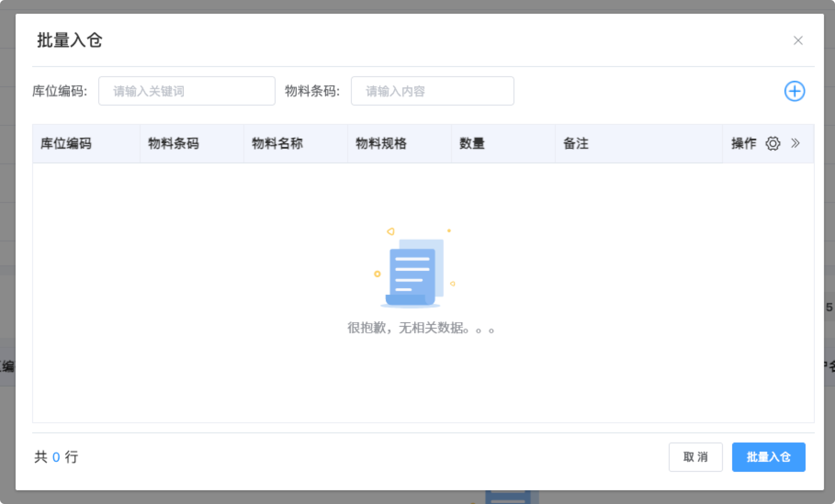
Task: Select the 物料条码 table column header
Action: (x=173, y=144)
